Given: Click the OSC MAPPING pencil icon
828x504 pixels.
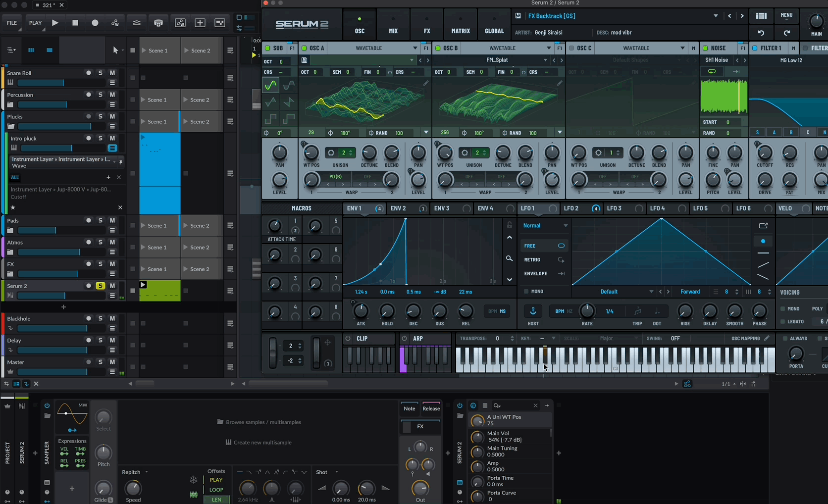Looking at the screenshot, I should pyautogui.click(x=767, y=338).
